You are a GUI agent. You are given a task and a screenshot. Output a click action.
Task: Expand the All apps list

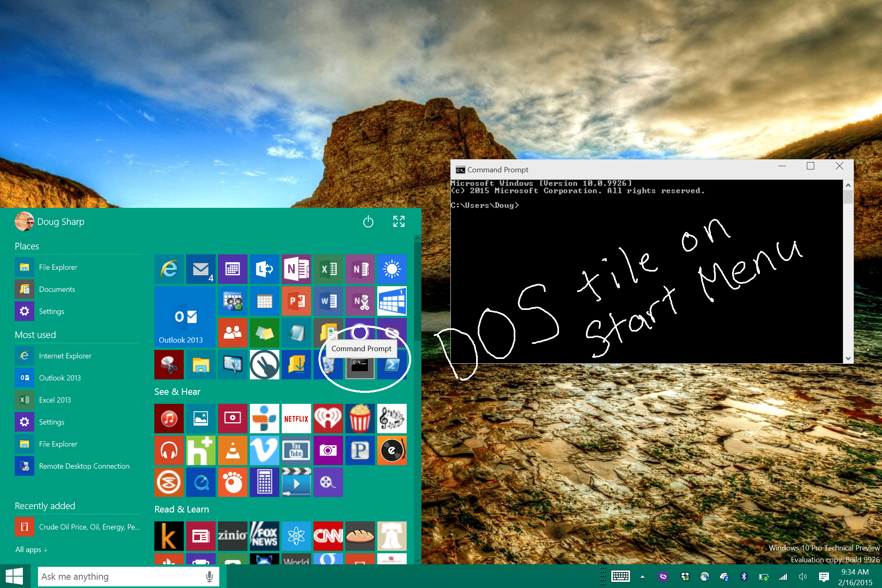click(x=31, y=550)
